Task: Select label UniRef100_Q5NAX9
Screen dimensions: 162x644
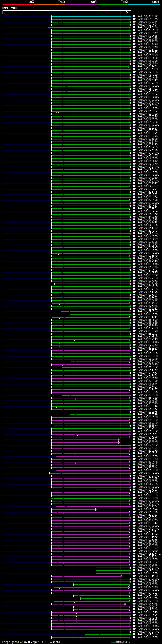Action: pos(145,78)
